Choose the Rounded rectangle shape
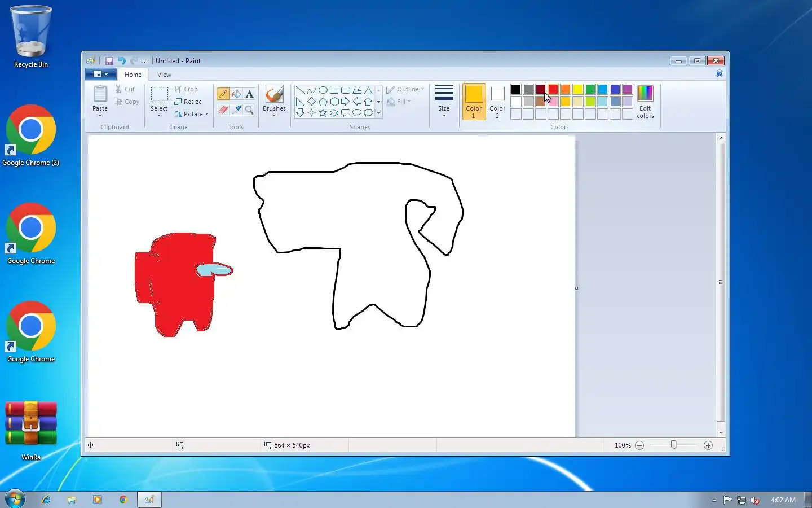Screen dimensions: 812x508 click(346, 90)
